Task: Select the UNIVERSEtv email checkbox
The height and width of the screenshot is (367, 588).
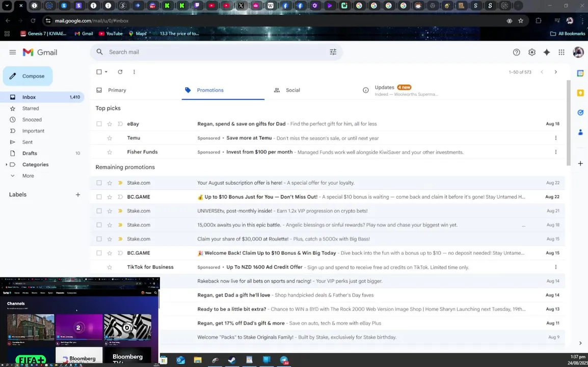Action: click(99, 211)
